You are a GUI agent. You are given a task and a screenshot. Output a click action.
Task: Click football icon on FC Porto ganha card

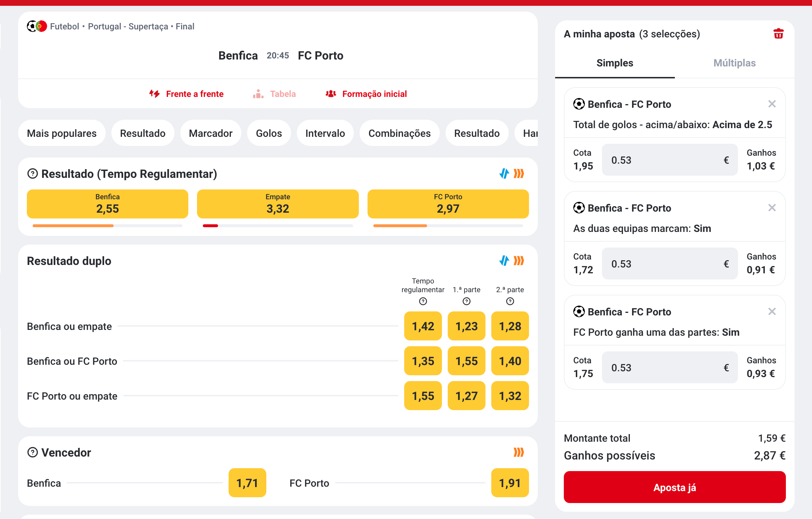pos(579,312)
